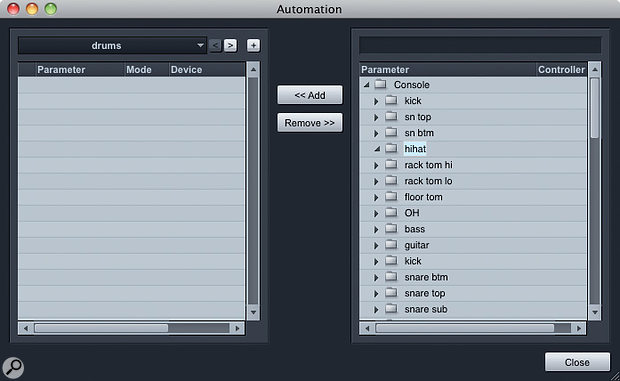This screenshot has height=381, width=620.
Task: Click the Controller column header
Action: tap(561, 70)
